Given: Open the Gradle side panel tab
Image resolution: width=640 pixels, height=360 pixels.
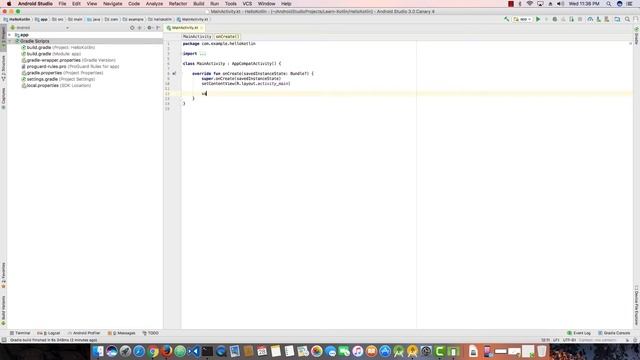Looking at the screenshot, I should point(636,36).
